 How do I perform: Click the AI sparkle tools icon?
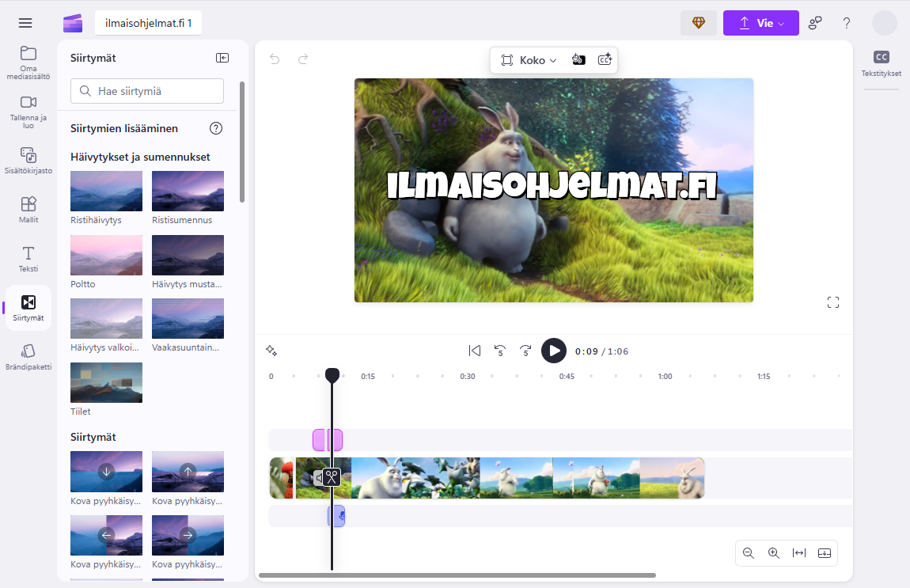point(271,351)
